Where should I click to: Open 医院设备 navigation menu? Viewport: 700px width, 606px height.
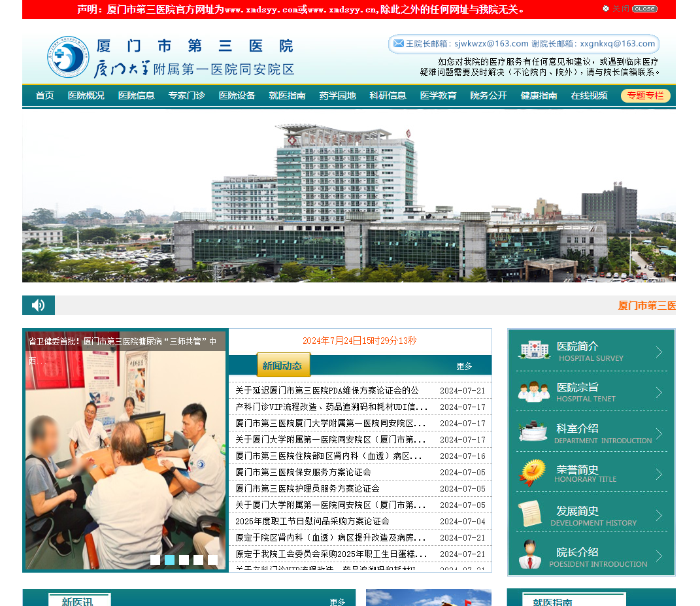(237, 95)
